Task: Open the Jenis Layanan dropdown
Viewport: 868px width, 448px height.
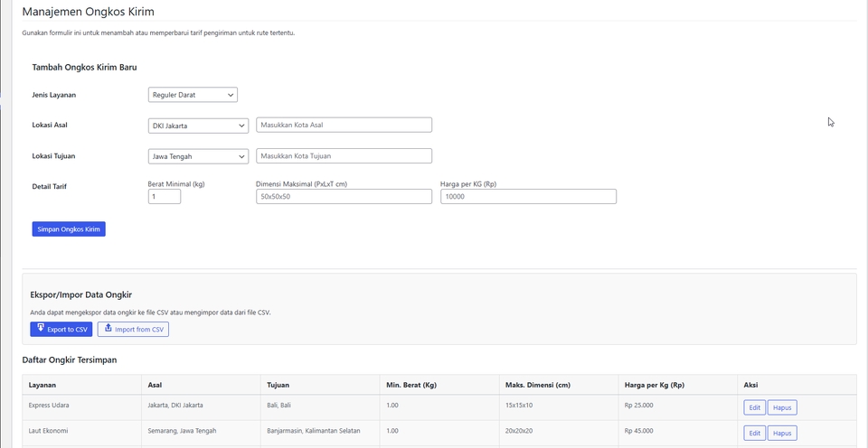Action: tap(193, 95)
